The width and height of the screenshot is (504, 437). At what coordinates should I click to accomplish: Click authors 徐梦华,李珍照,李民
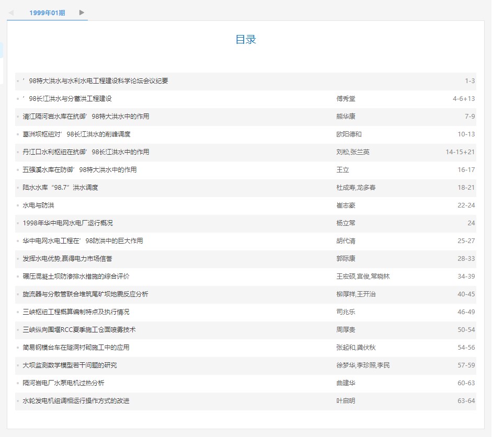pyautogui.click(x=363, y=365)
